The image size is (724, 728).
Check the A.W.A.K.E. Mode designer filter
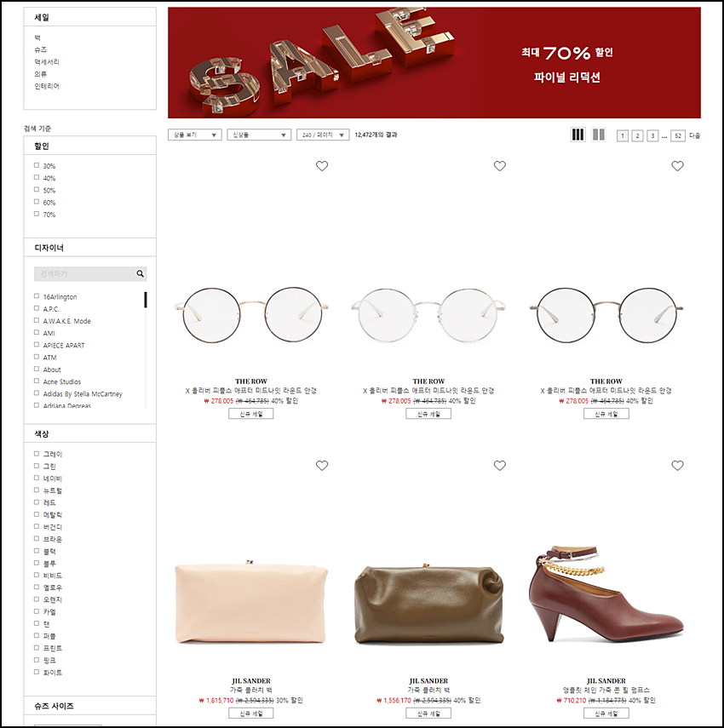pos(37,320)
